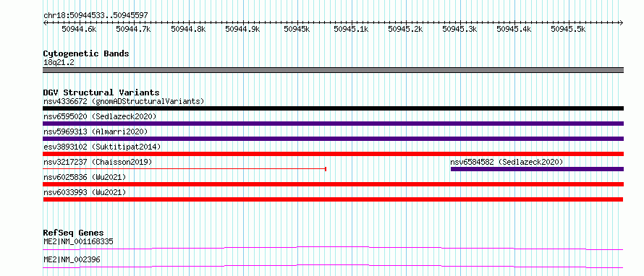The image size is (644, 276).
Task: Click the 50945k ruler tick label
Action: click(x=297, y=29)
